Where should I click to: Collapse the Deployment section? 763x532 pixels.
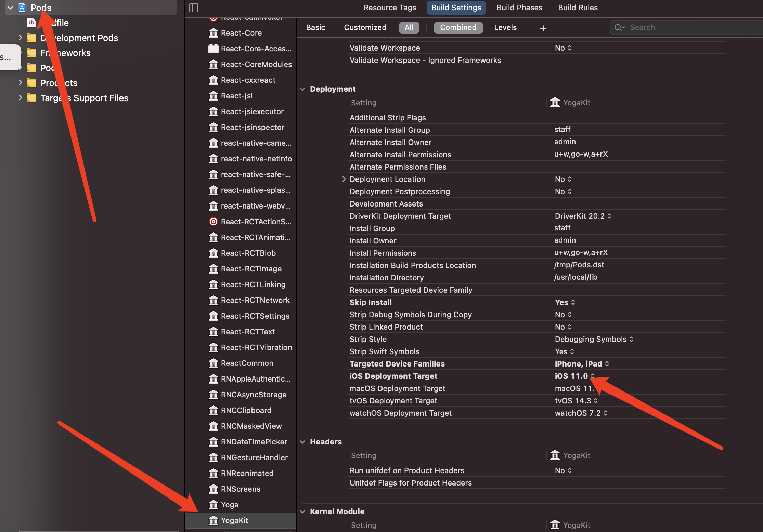click(302, 89)
